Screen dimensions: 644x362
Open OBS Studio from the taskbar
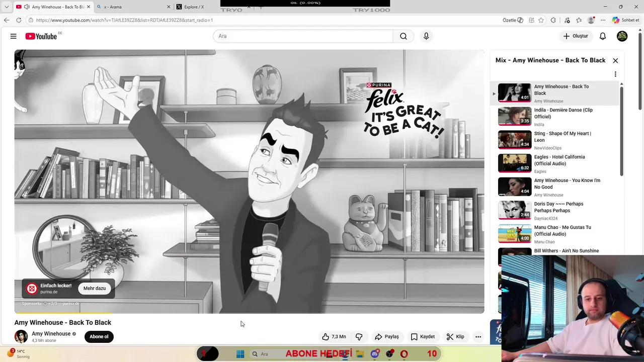(x=389, y=354)
